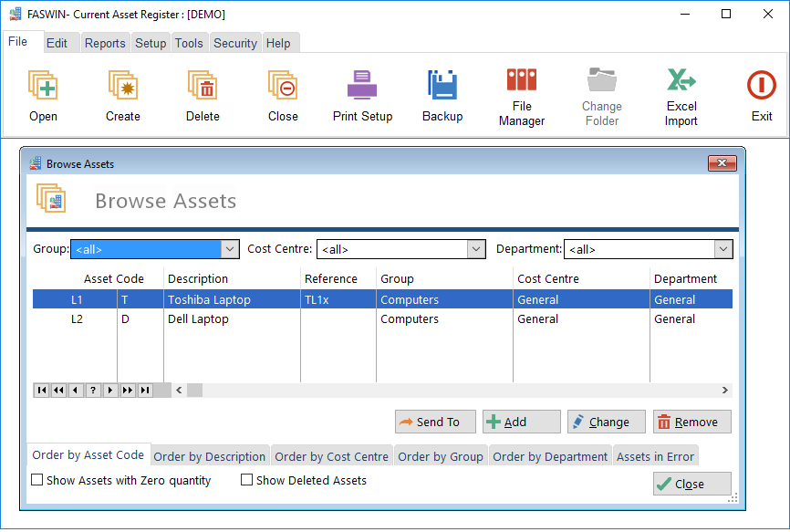Switch to Order by Description tab
The height and width of the screenshot is (532, 790).
(210, 456)
